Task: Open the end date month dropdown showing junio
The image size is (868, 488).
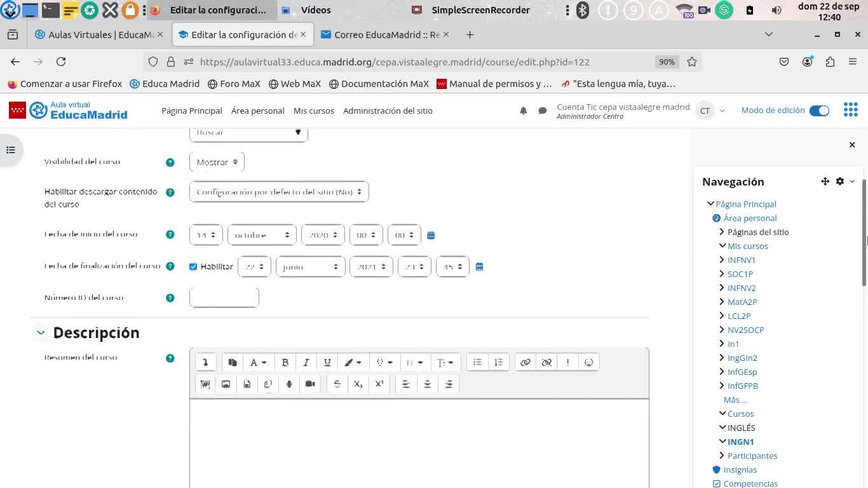Action: coord(310,267)
